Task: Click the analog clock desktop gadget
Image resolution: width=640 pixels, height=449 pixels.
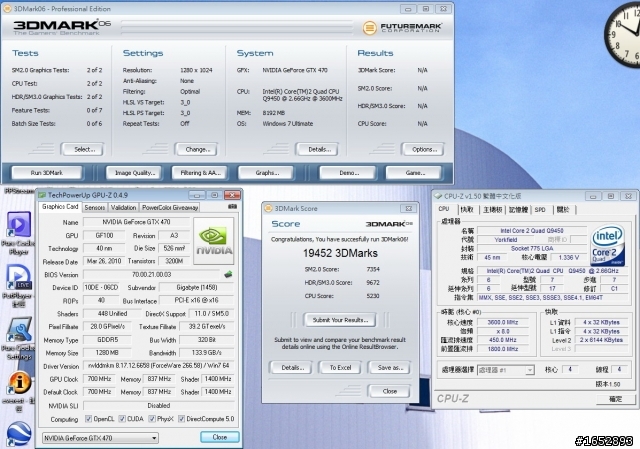Action: coord(624,37)
